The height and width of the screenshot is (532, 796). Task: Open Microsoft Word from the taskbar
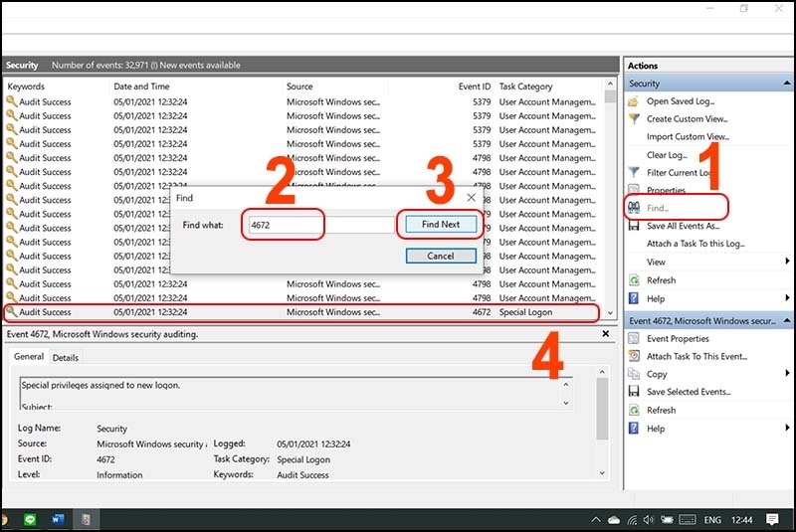coord(58,519)
